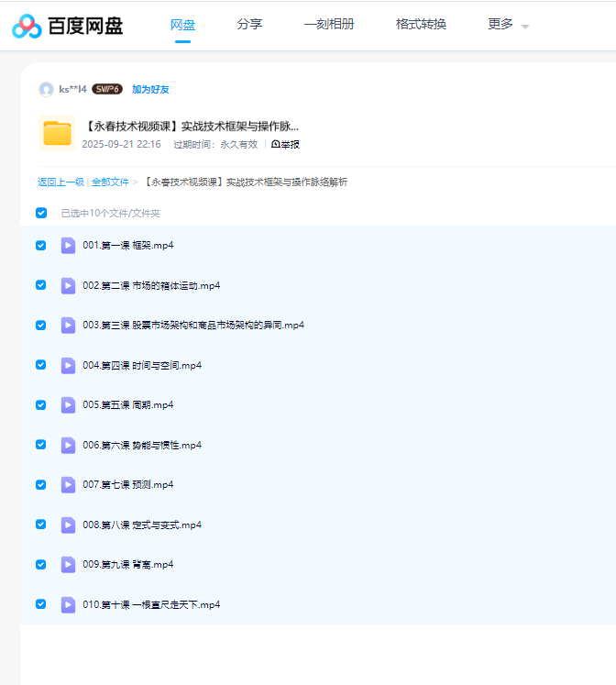Click the video icon for 001.第一课 框架.mp4
This screenshot has width=616, height=685.
(x=69, y=246)
